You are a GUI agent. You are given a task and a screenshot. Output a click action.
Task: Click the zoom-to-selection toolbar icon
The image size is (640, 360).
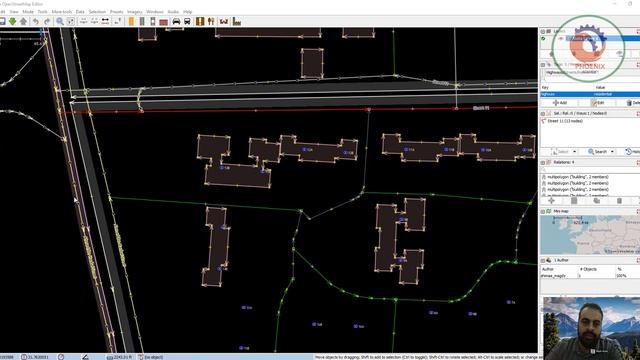(83, 21)
